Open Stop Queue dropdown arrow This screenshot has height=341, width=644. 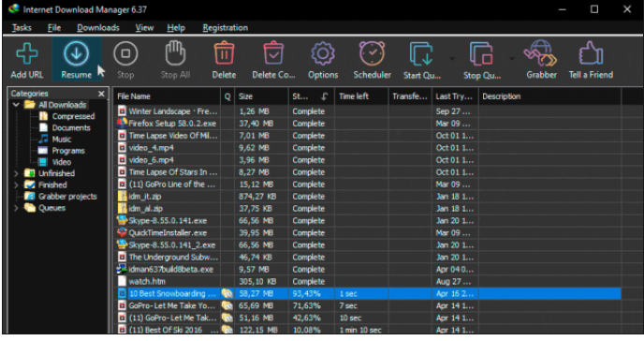point(512,59)
